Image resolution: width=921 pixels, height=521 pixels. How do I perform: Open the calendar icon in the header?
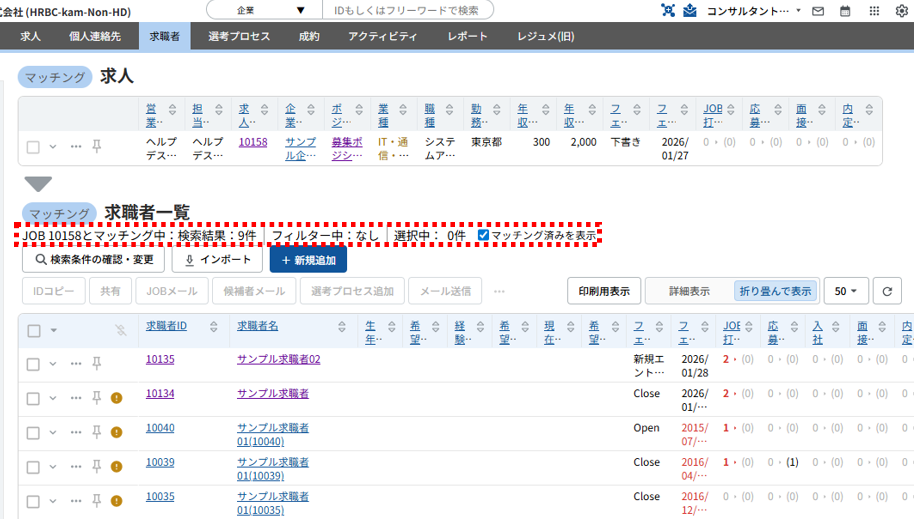point(846,11)
